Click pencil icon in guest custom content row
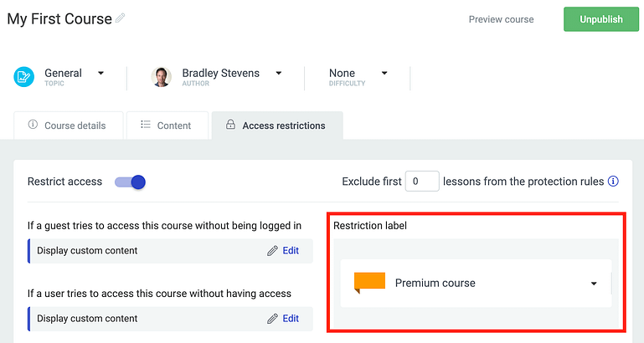Viewport: 644px width, 343px height. point(272,251)
